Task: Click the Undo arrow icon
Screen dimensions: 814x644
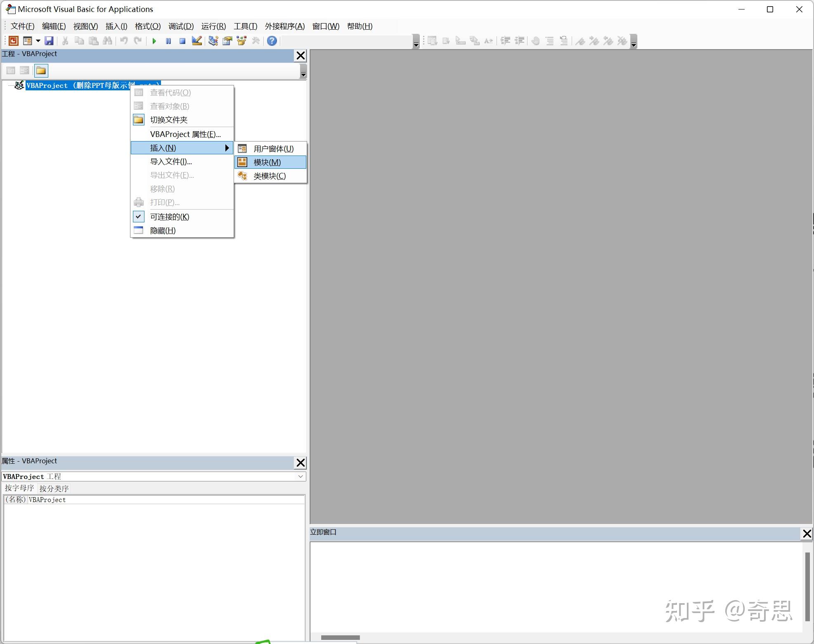Action: click(x=124, y=41)
